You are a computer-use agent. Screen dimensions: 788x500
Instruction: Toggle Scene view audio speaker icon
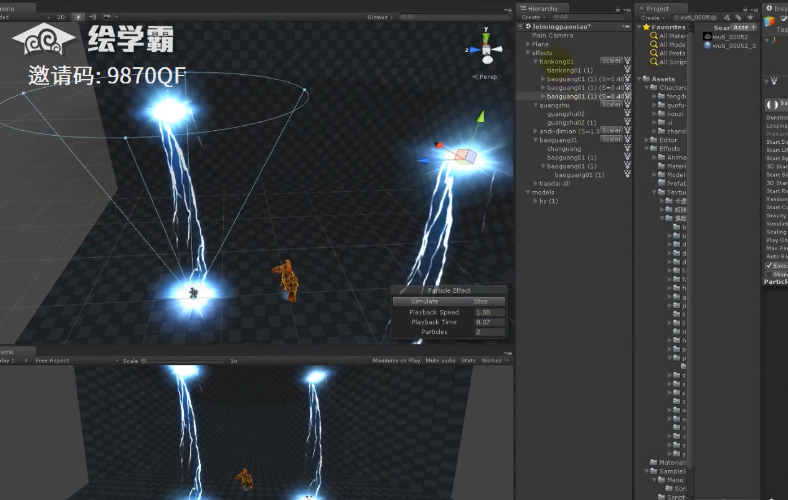point(93,17)
